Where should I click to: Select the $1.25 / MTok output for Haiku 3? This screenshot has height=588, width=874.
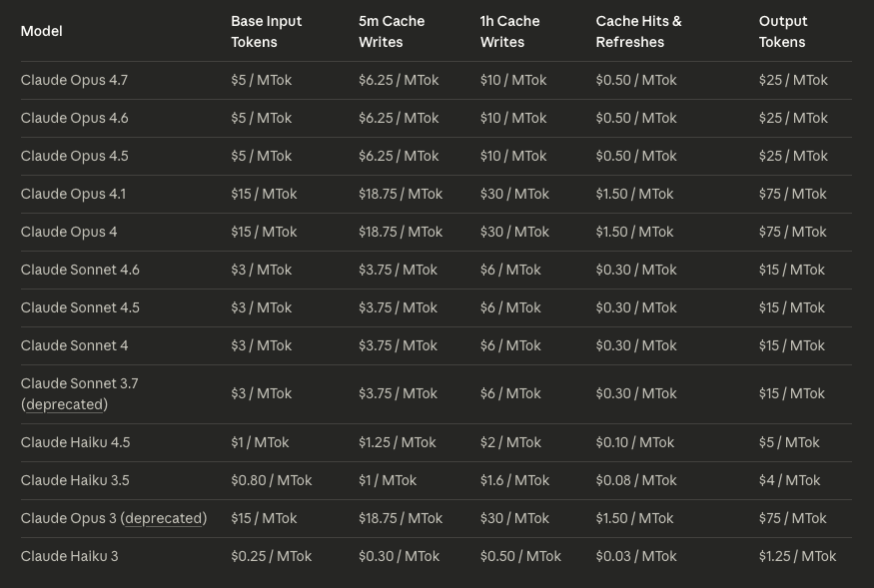pos(798,556)
